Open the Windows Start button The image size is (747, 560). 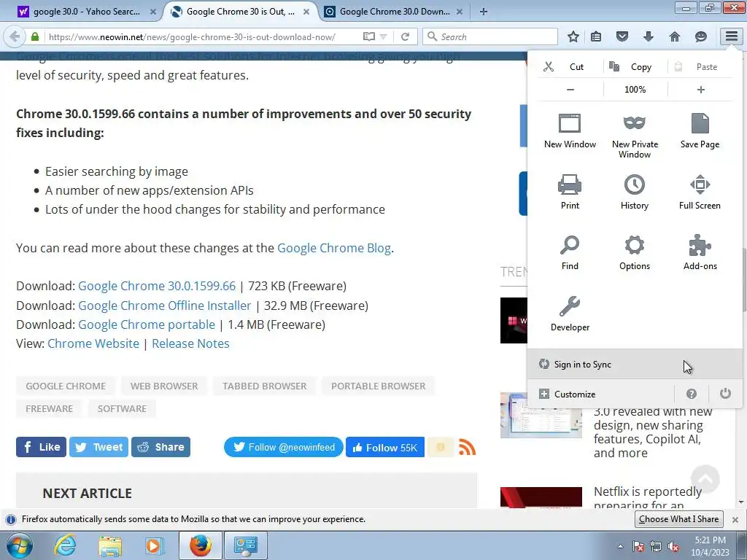(19, 545)
